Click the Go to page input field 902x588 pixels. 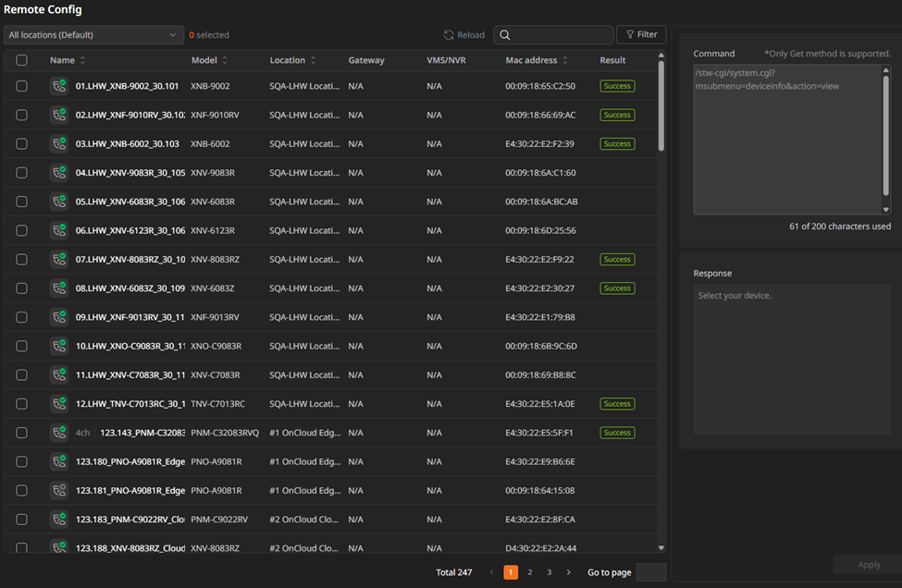649,572
